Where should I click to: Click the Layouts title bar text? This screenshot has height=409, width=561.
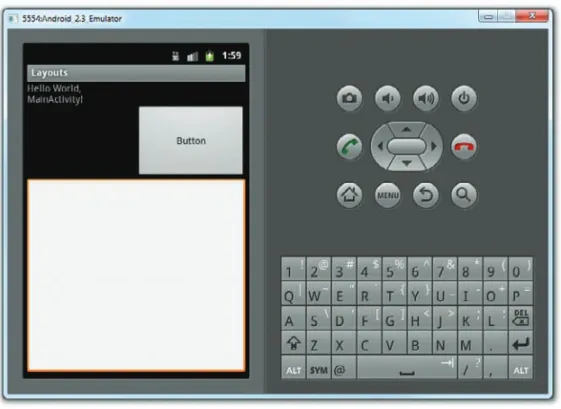click(x=49, y=73)
